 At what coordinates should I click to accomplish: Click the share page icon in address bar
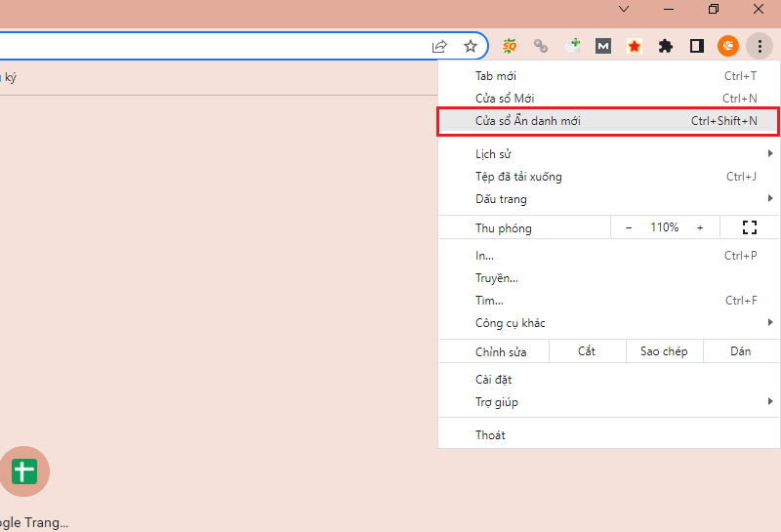click(x=440, y=46)
